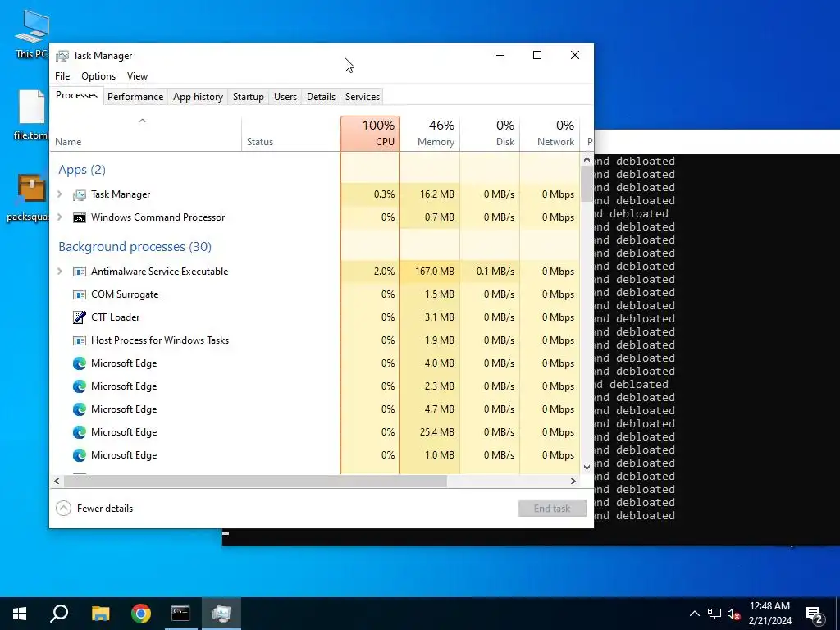The height and width of the screenshot is (630, 840).
Task: Expand the Antimalware Service Executable group
Action: [60, 272]
